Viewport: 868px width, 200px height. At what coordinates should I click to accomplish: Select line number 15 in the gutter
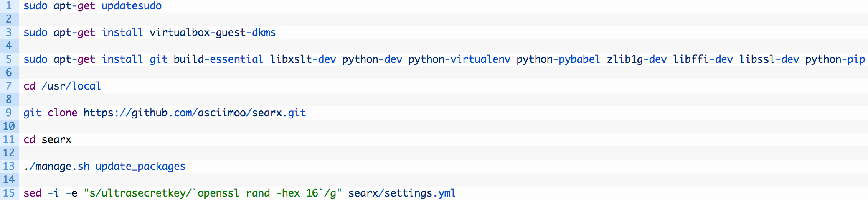point(9,193)
